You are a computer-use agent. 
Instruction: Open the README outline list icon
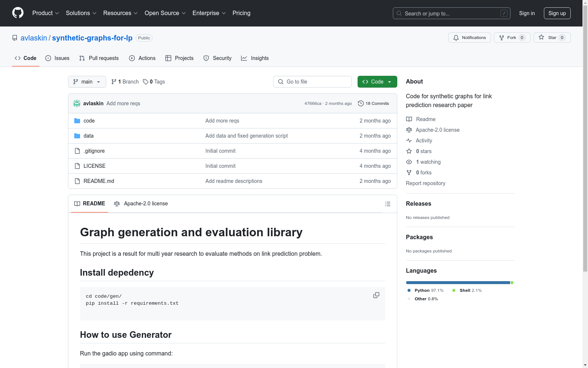pyautogui.click(x=388, y=204)
